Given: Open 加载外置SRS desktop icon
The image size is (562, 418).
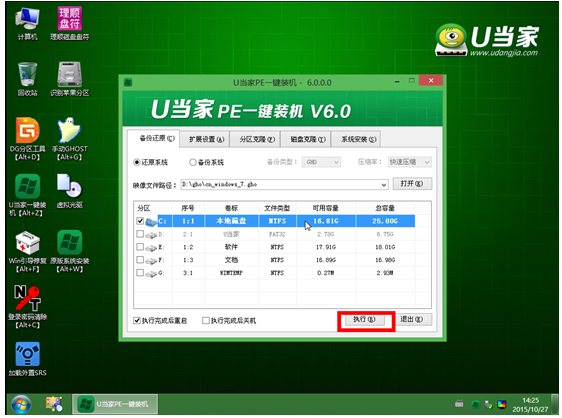Looking at the screenshot, I should coord(28,359).
